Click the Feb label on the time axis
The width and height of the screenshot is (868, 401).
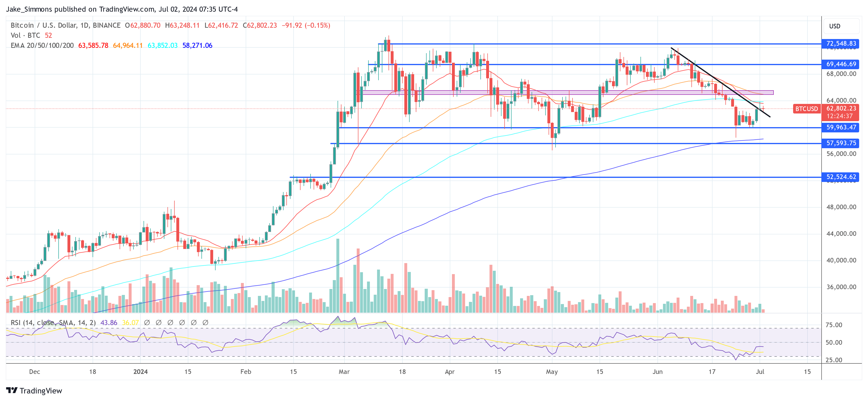coord(246,372)
